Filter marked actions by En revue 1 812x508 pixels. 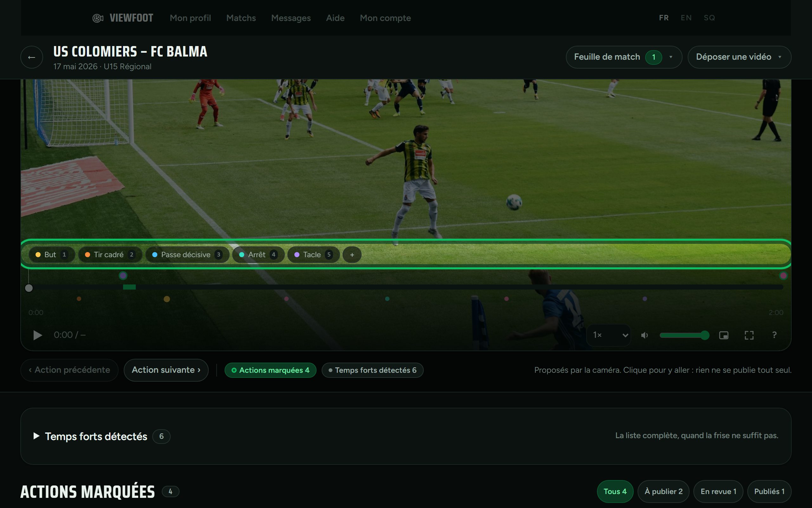[x=718, y=491]
